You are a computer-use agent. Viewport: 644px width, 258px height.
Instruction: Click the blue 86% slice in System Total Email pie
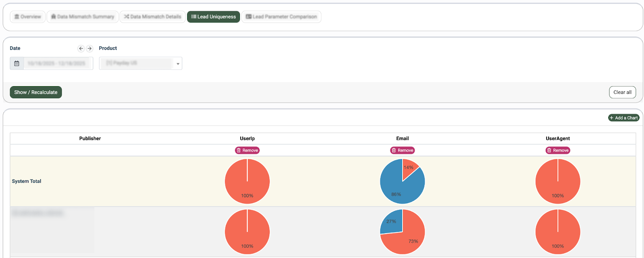pos(394,187)
